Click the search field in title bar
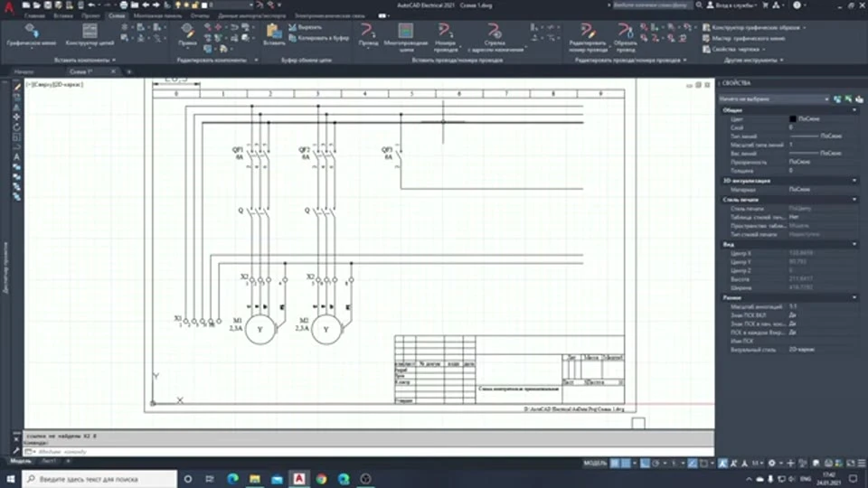This screenshot has width=868, height=488. pos(652,5)
